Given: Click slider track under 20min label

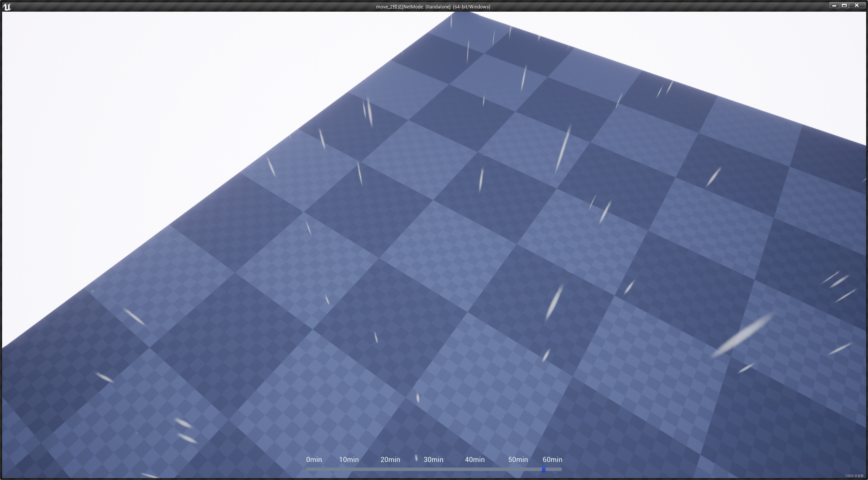Looking at the screenshot, I should coord(390,469).
